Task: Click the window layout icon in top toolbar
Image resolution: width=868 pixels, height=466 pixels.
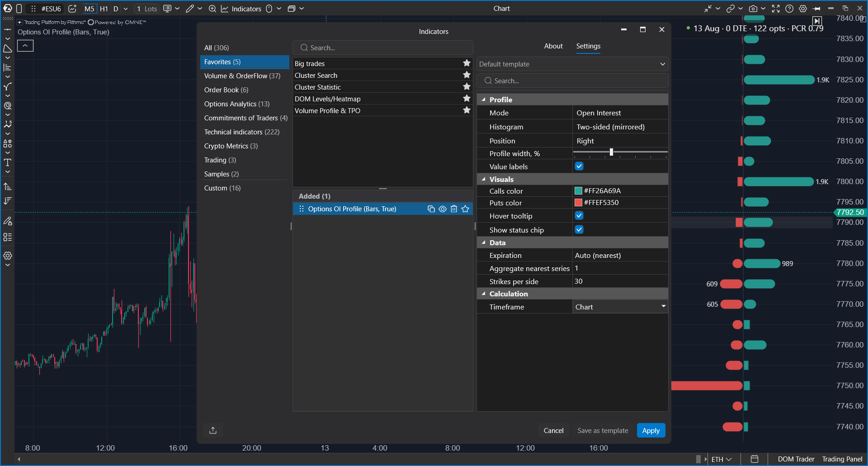Action: [292, 9]
